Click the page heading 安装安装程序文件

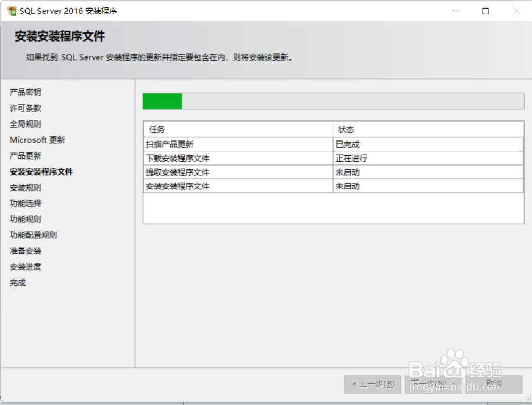tap(60, 36)
